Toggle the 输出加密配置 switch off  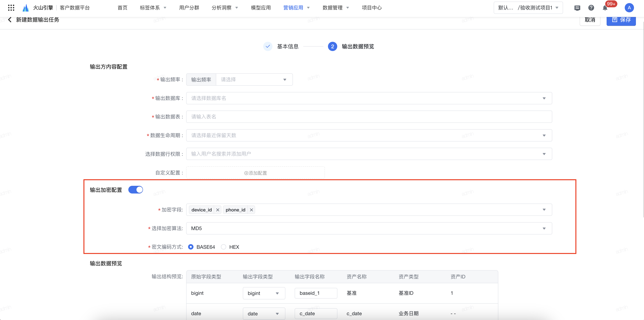click(135, 190)
